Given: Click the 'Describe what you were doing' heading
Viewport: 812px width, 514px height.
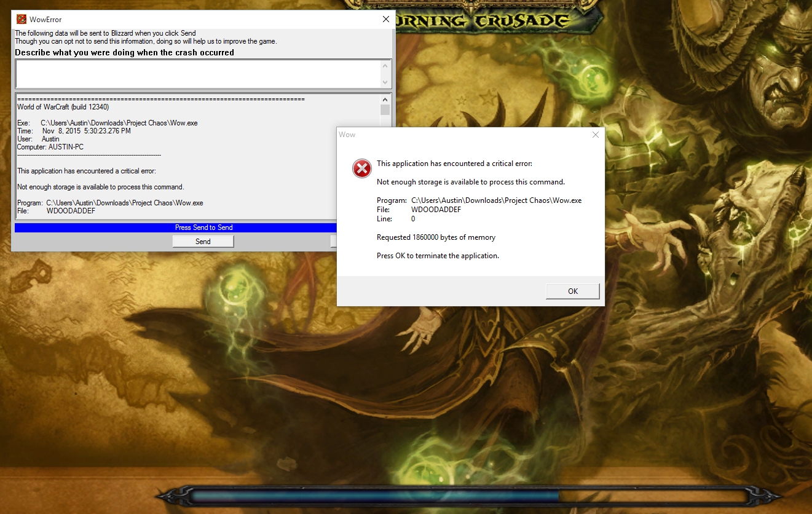Looking at the screenshot, I should (124, 52).
